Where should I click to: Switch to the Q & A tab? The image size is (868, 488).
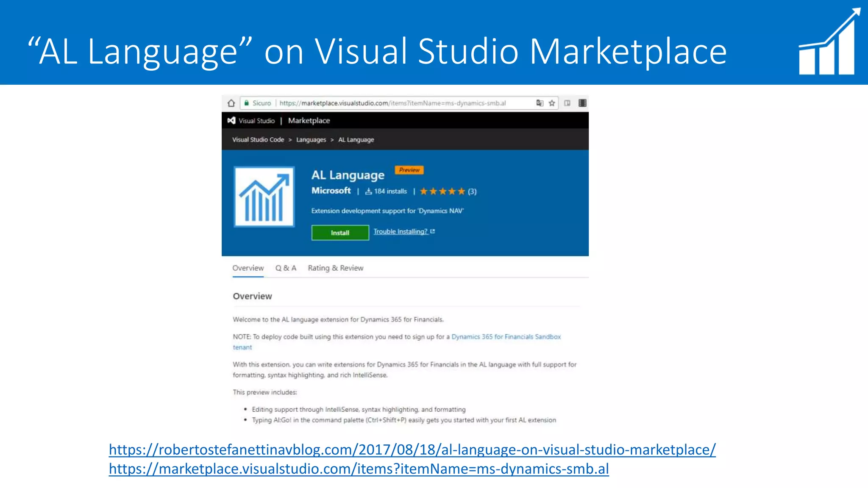click(x=286, y=268)
